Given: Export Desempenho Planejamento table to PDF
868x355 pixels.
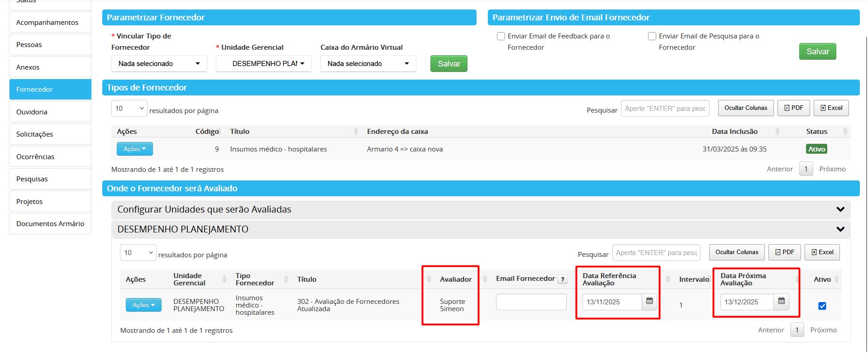Looking at the screenshot, I should pyautogui.click(x=784, y=252).
